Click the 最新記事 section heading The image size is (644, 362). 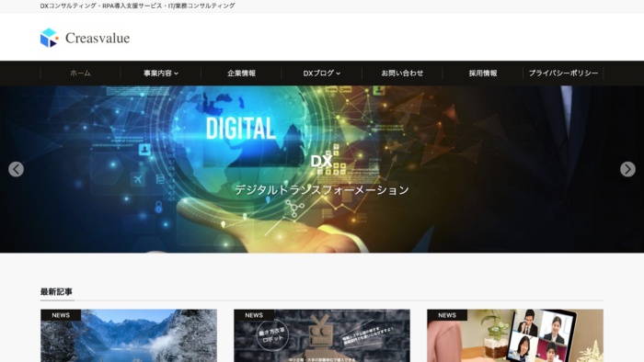tap(56, 292)
